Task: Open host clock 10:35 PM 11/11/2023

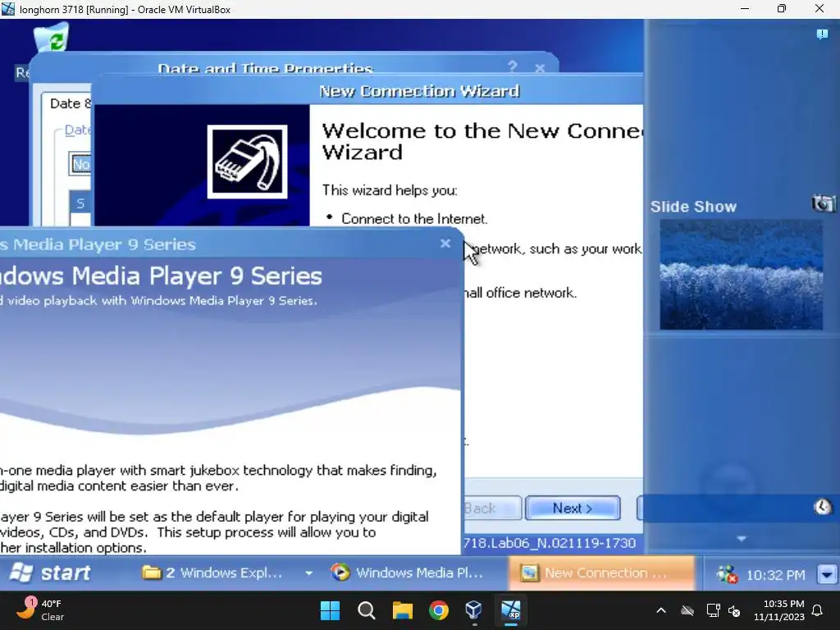Action: [x=779, y=610]
